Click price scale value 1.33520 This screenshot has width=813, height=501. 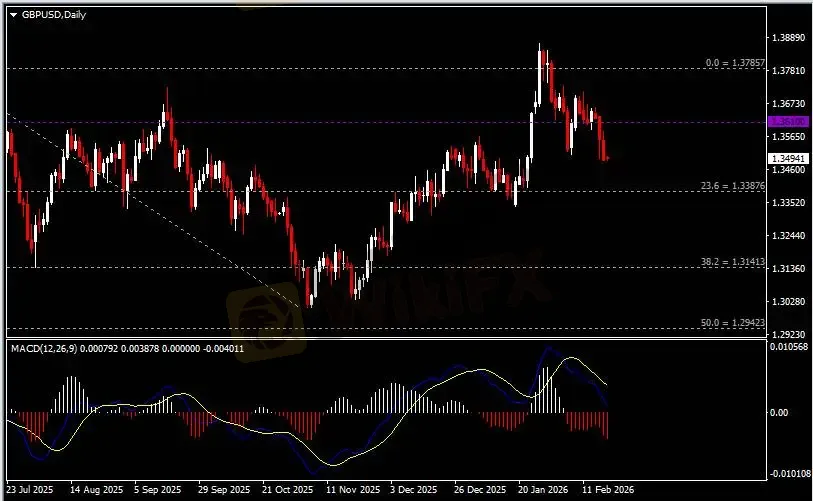[x=788, y=203]
